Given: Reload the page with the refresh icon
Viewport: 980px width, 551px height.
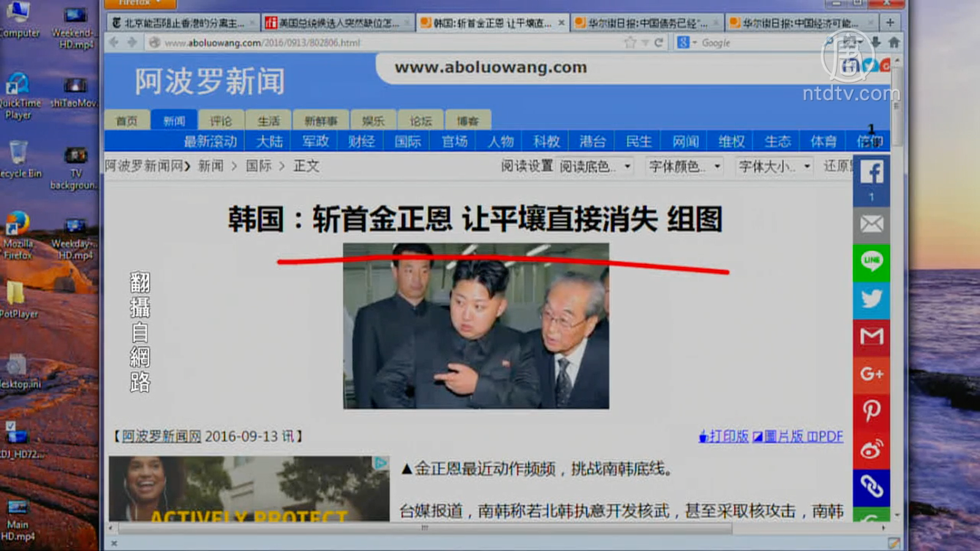Looking at the screenshot, I should pos(659,43).
